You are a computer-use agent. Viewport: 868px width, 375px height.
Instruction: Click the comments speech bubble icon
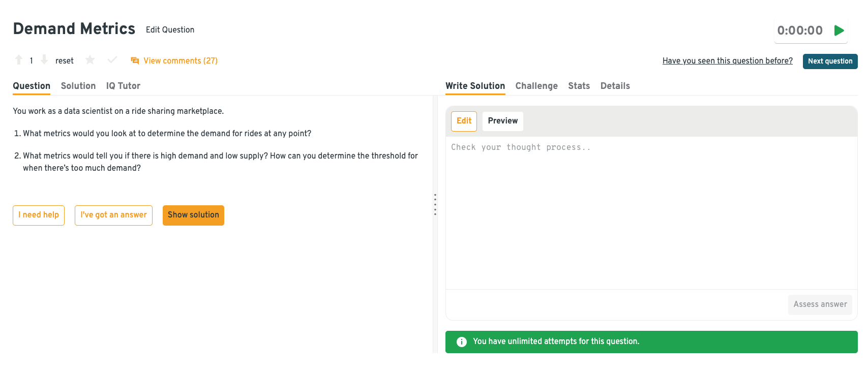135,61
